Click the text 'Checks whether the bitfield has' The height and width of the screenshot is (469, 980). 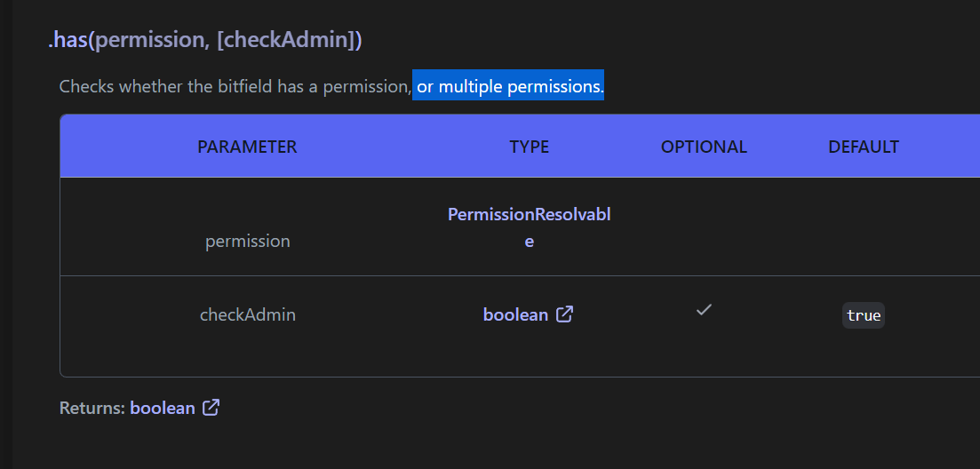(x=181, y=86)
